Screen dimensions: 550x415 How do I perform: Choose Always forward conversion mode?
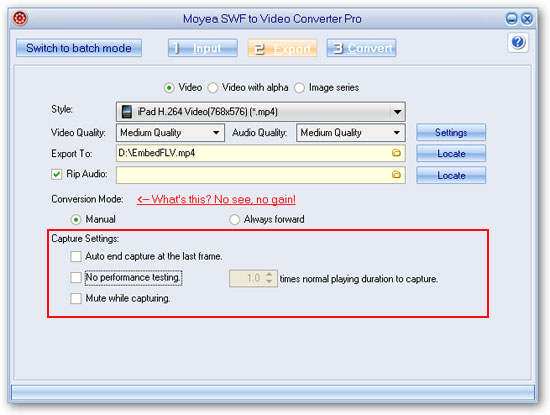(x=234, y=220)
